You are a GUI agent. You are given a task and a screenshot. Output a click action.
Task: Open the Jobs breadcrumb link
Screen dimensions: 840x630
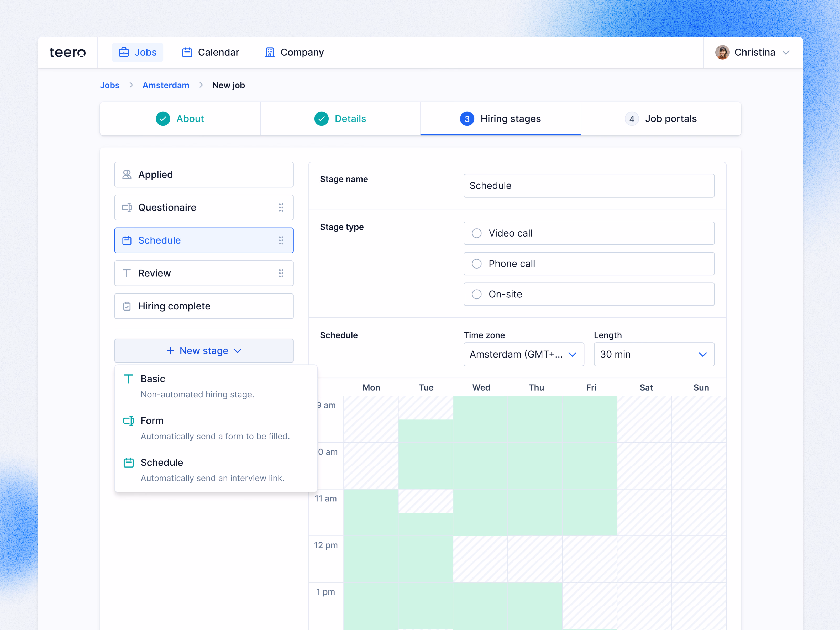click(x=110, y=85)
